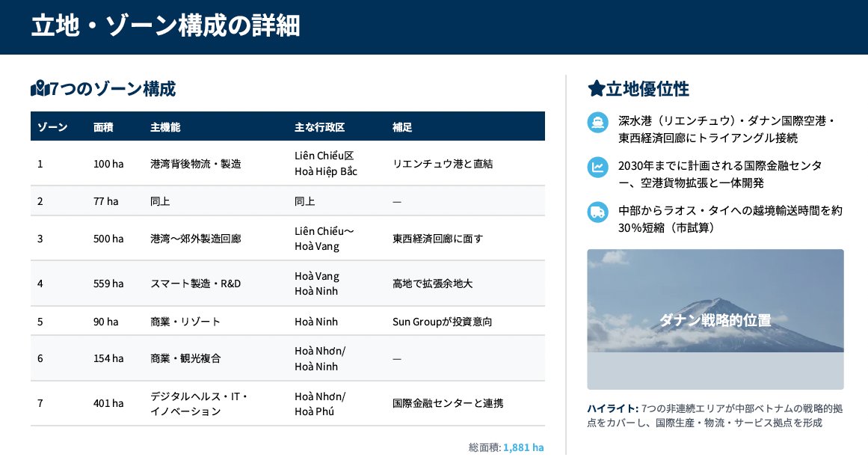This screenshot has width=868, height=472.
Task: Click zone number 3 in the table
Action: 40,239
